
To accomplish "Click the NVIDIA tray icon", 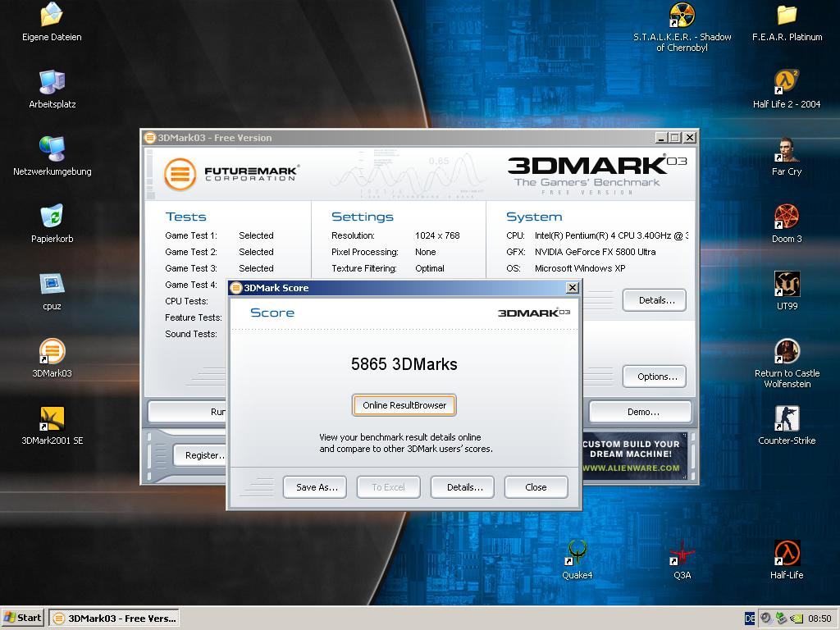I will tap(797, 619).
